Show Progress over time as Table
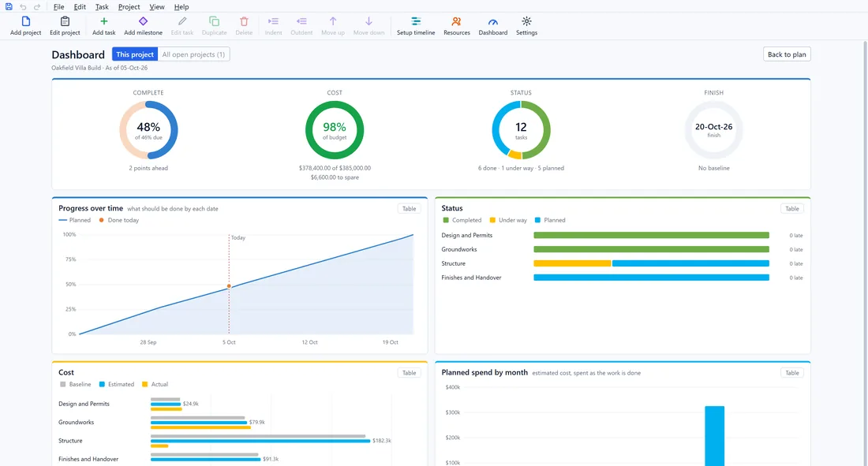The height and width of the screenshot is (466, 868). tap(409, 209)
